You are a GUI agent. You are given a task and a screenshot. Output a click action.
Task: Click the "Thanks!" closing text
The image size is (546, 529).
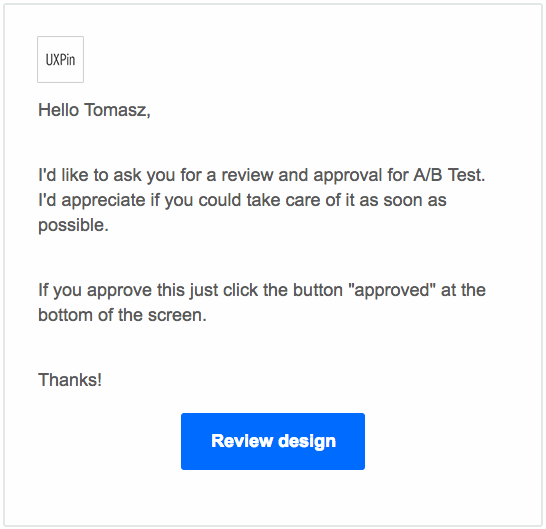point(70,380)
